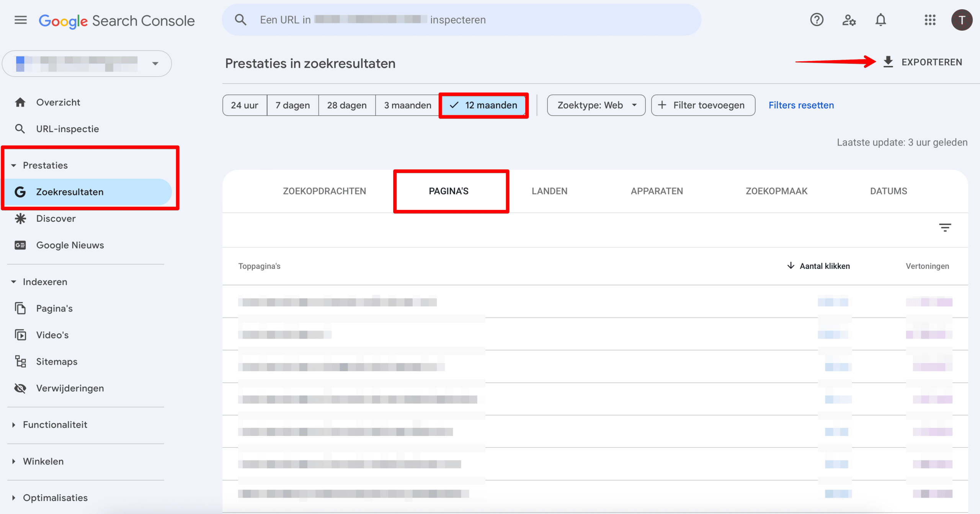
Task: Click the Google Search Console logo
Action: pos(117,21)
